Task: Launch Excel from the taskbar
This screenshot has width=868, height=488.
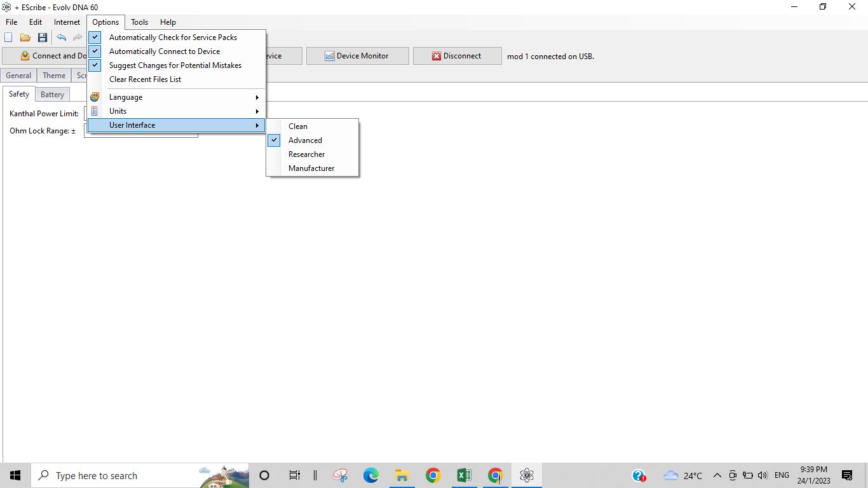Action: click(464, 475)
